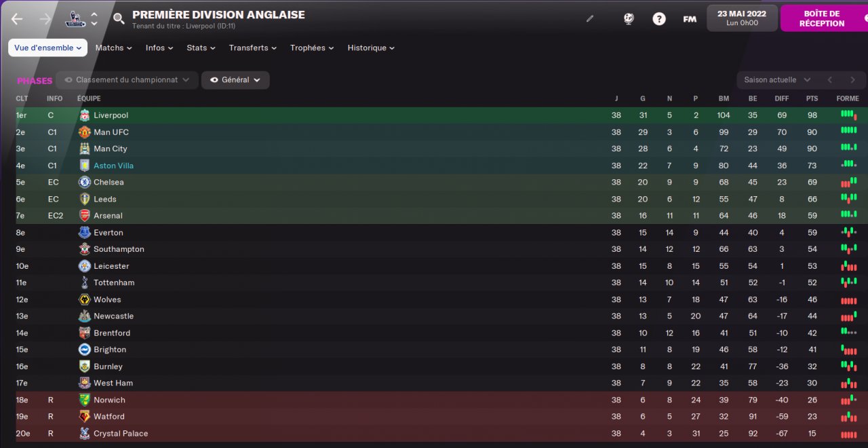868x448 pixels.
Task: Toggle the Général view eye selector
Action: [235, 80]
